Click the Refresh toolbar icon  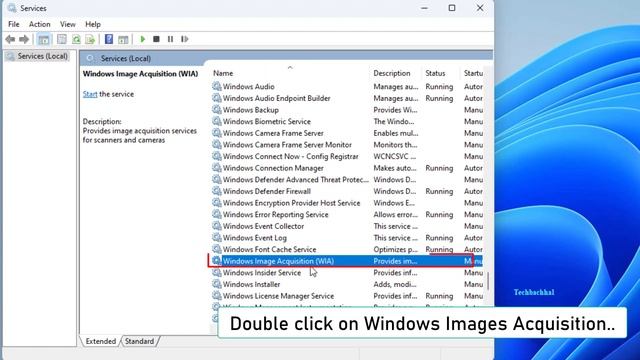point(76,39)
